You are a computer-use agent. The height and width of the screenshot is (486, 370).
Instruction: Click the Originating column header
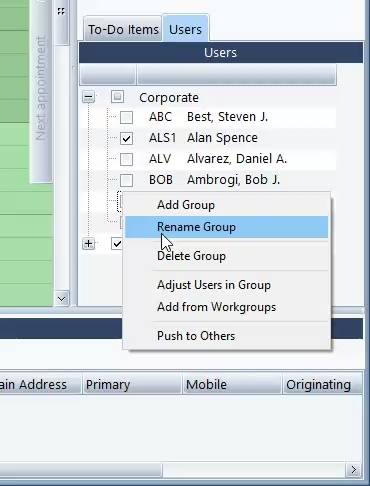click(x=322, y=384)
